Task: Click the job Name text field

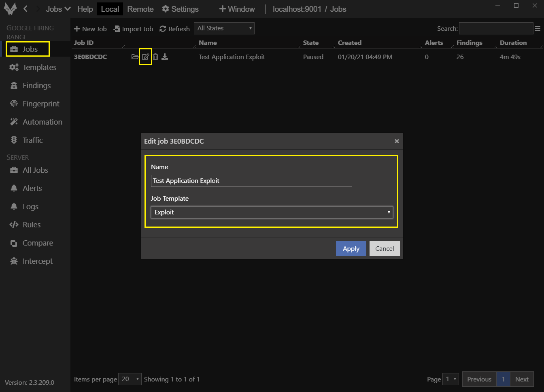Action: 251,181
